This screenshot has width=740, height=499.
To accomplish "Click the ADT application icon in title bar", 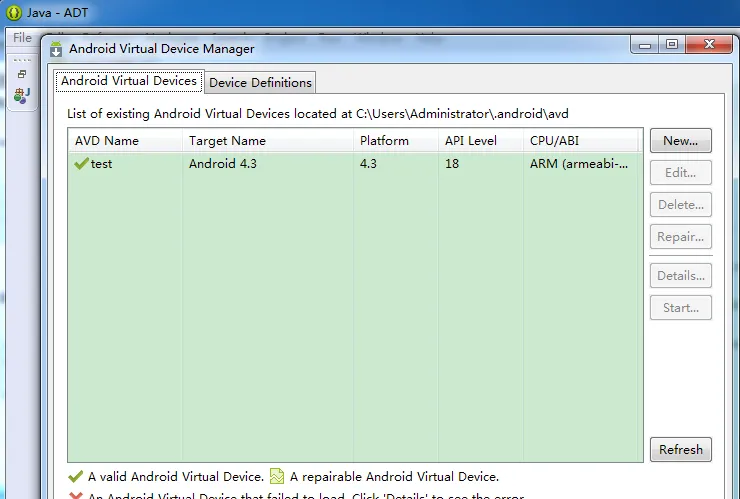I will pyautogui.click(x=15, y=12).
